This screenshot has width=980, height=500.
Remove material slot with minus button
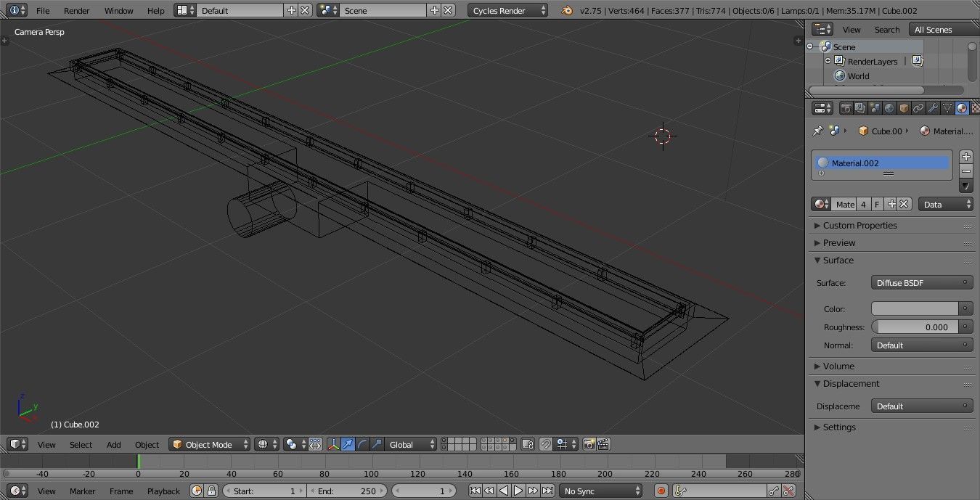pyautogui.click(x=965, y=171)
